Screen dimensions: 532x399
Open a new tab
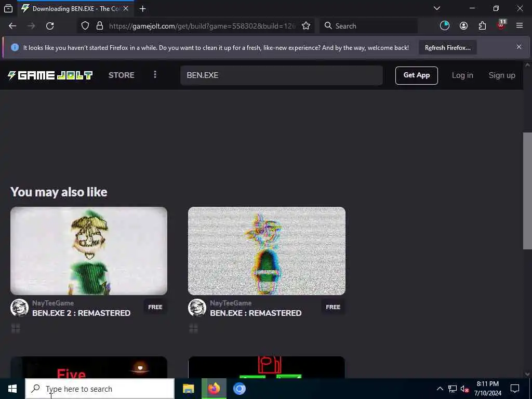[x=142, y=9]
